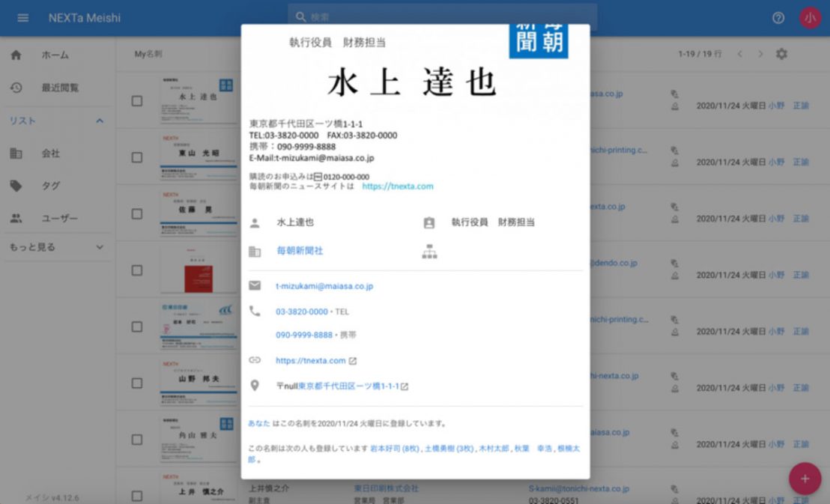Open ホーム in the sidebar

(55, 55)
